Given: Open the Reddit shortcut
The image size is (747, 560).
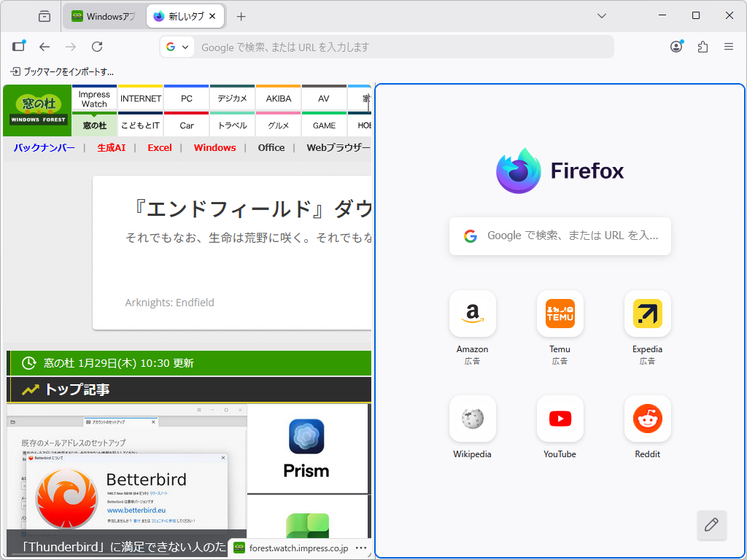Looking at the screenshot, I should pos(647,419).
